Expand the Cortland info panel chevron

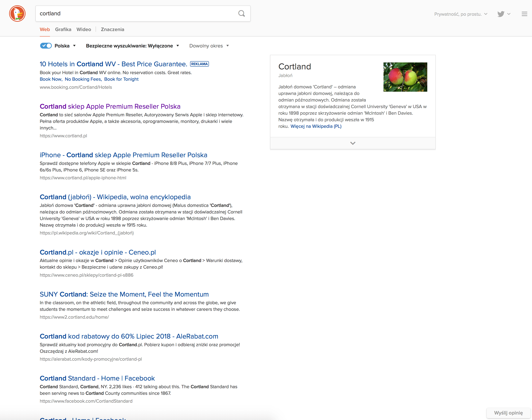[353, 143]
